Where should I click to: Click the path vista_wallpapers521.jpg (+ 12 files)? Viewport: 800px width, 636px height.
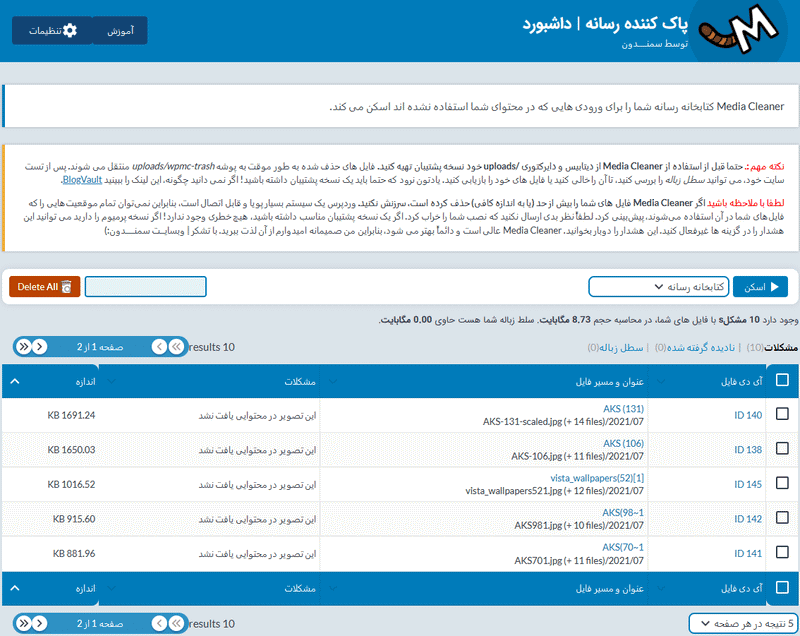click(x=555, y=491)
